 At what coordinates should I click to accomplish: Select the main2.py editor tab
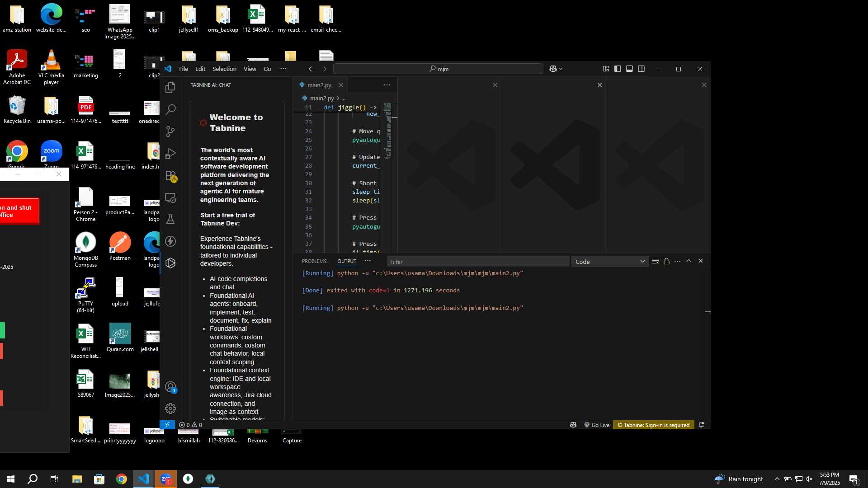coord(319,85)
